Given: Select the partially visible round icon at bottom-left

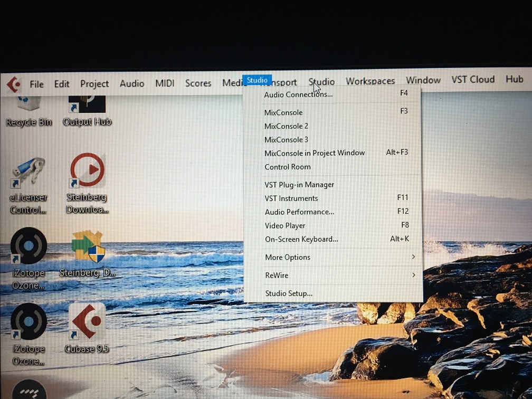Looking at the screenshot, I should click(x=28, y=389).
